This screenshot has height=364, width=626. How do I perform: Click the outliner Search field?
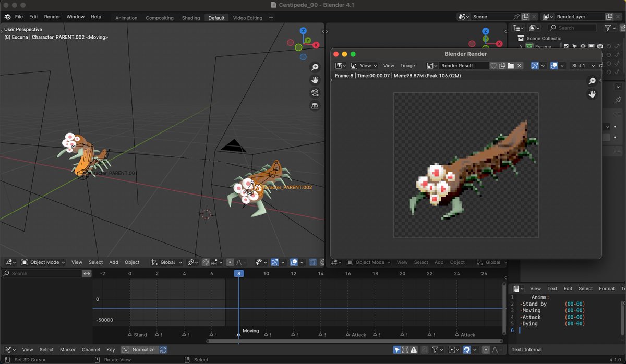tap(573, 28)
